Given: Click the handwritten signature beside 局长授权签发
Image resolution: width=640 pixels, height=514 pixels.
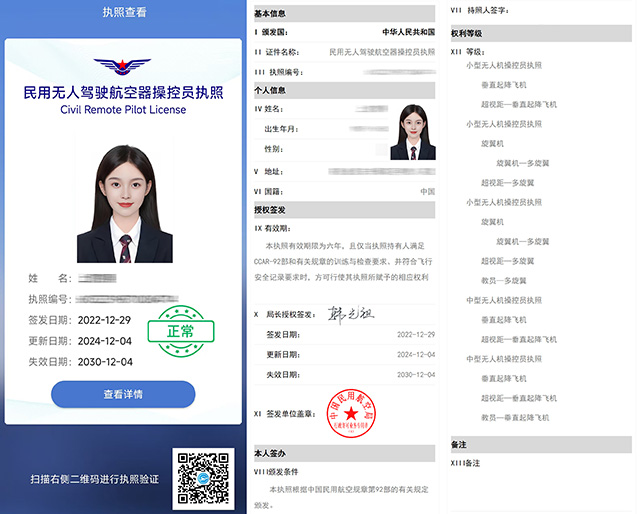Looking at the screenshot, I should click(x=350, y=314).
